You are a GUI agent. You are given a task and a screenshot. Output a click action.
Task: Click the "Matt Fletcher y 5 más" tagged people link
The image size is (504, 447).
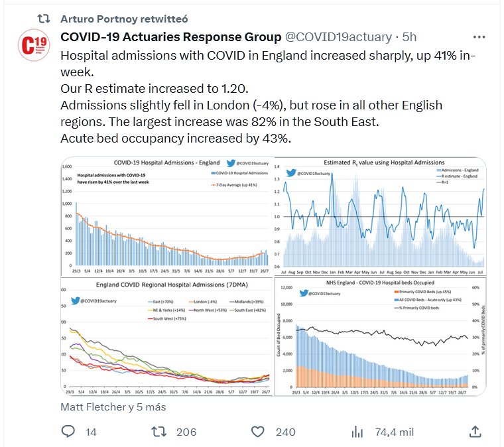[113, 406]
